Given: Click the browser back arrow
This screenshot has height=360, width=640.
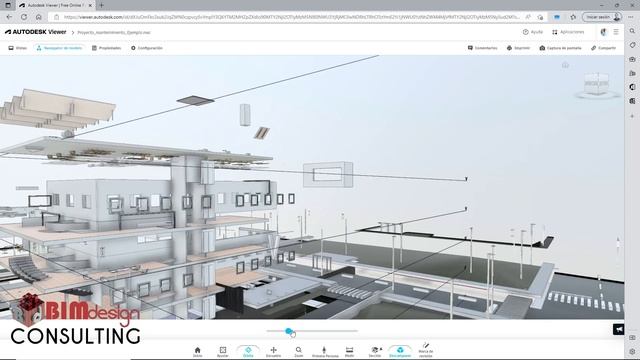Looking at the screenshot, I should point(9,17).
